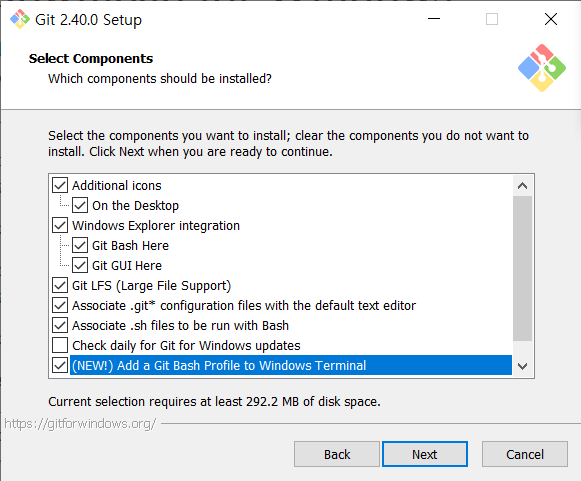Image resolution: width=581 pixels, height=481 pixels.
Task: Click the component list scrollbar thumb
Action: (522, 268)
